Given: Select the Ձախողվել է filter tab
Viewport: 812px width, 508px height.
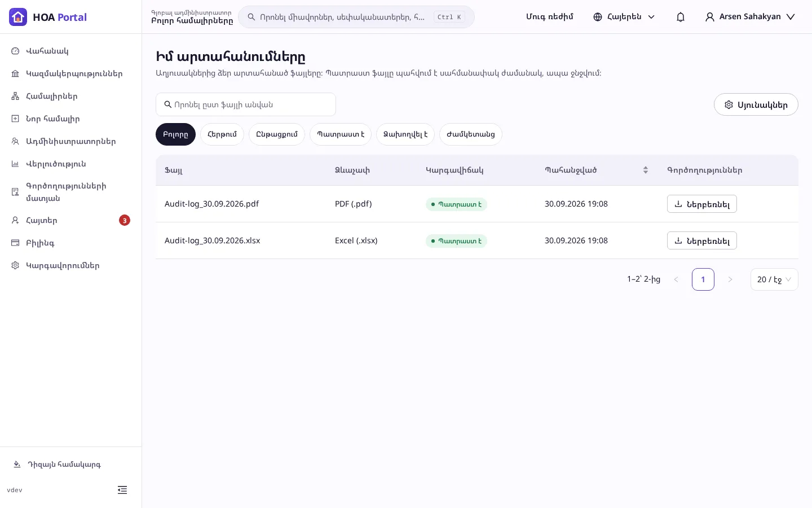Looking at the screenshot, I should [405, 134].
